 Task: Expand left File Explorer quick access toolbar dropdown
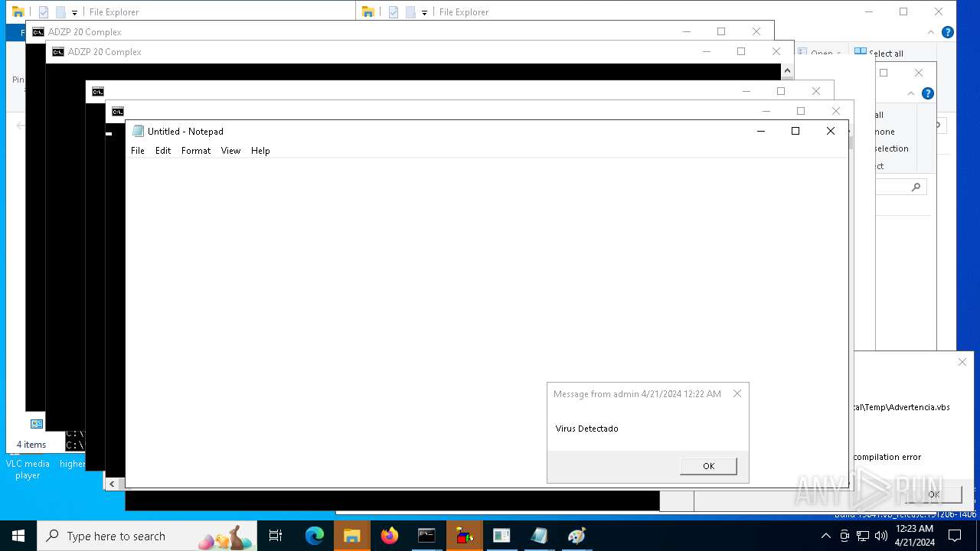74,13
